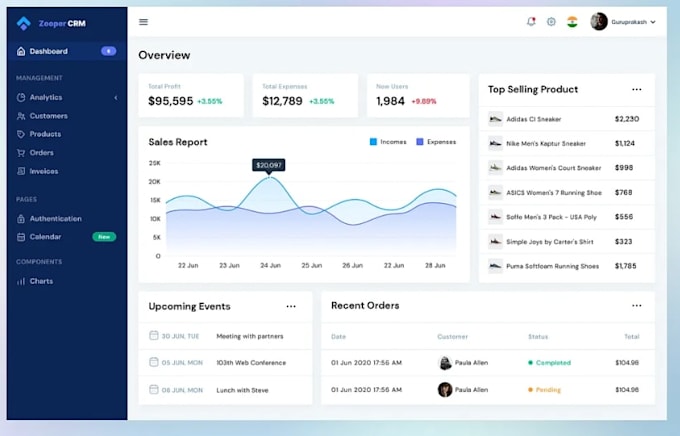Screen dimensions: 680x436
Task: Sort orders by Date column header
Action: pyautogui.click(x=338, y=337)
